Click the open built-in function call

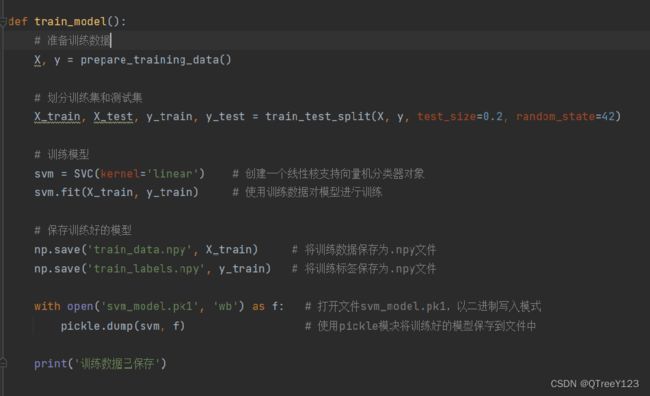[x=80, y=306]
